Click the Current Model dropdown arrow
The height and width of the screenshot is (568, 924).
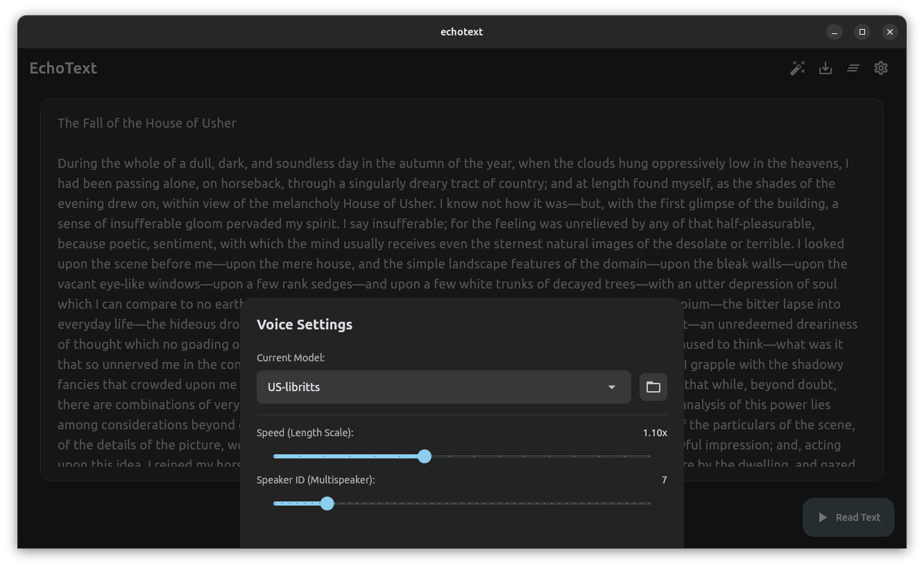(x=612, y=387)
